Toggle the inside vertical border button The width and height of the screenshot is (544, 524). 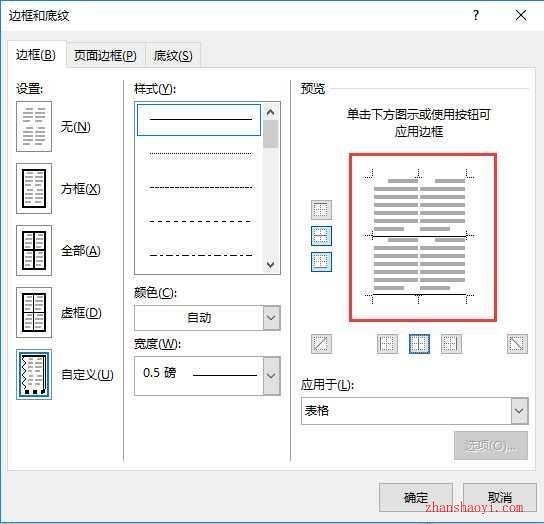419,344
